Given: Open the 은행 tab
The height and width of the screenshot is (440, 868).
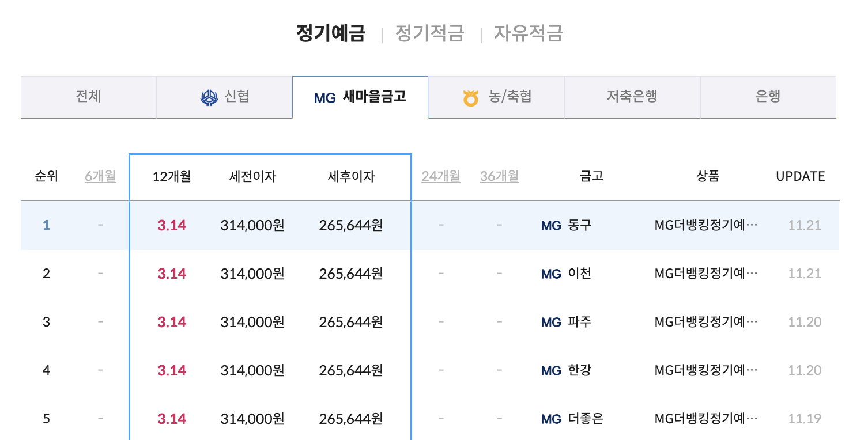Looking at the screenshot, I should pyautogui.click(x=768, y=97).
